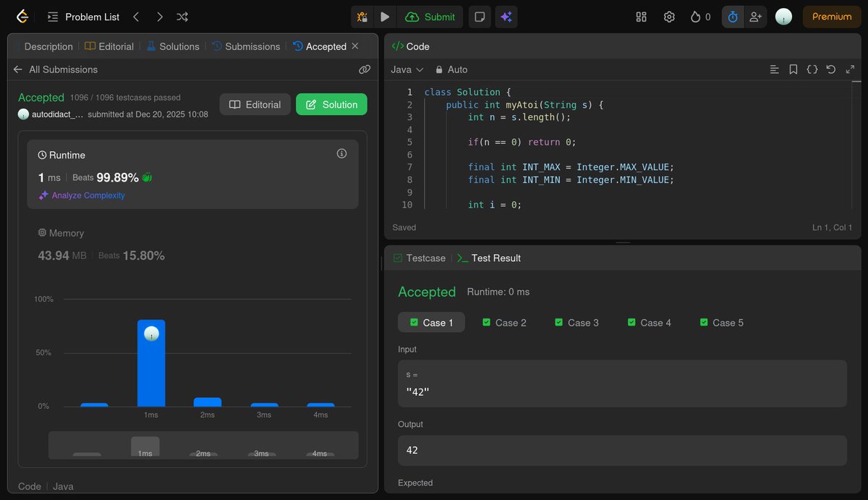Format code with the align icon

pyautogui.click(x=775, y=69)
